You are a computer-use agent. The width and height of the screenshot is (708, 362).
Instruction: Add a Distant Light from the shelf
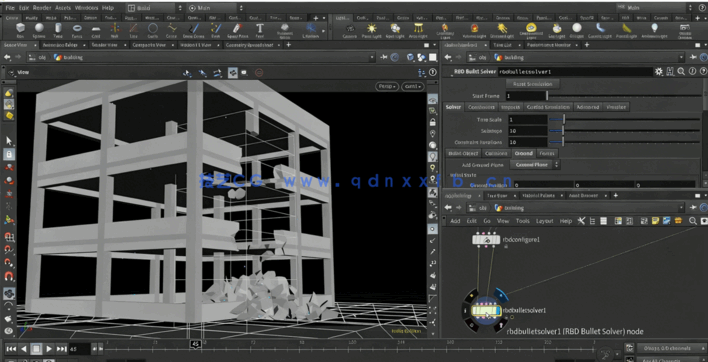point(502,30)
